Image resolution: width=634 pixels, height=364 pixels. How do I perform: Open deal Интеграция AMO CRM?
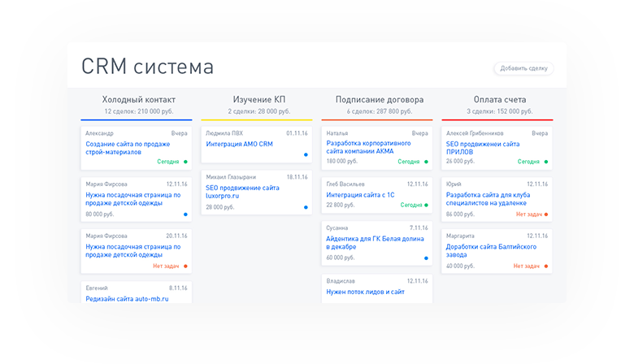point(239,144)
